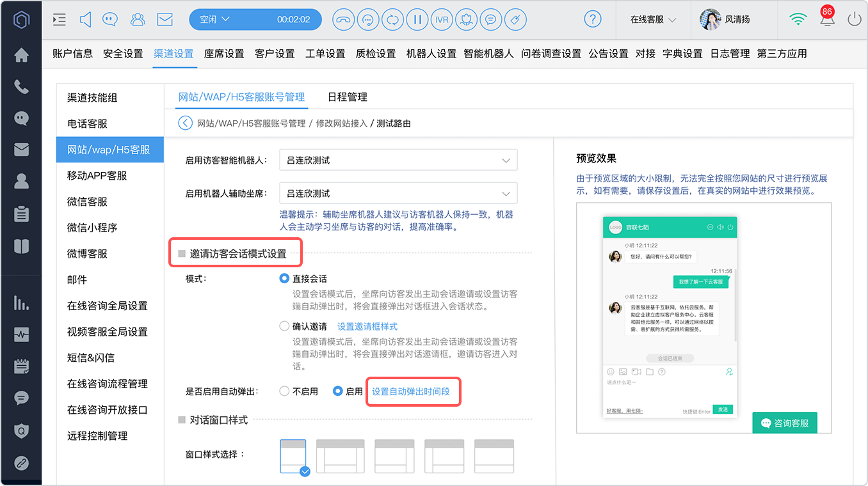Open the announcement speaker icon in the top bar
Viewport: 868px width, 486px height.
(x=85, y=20)
